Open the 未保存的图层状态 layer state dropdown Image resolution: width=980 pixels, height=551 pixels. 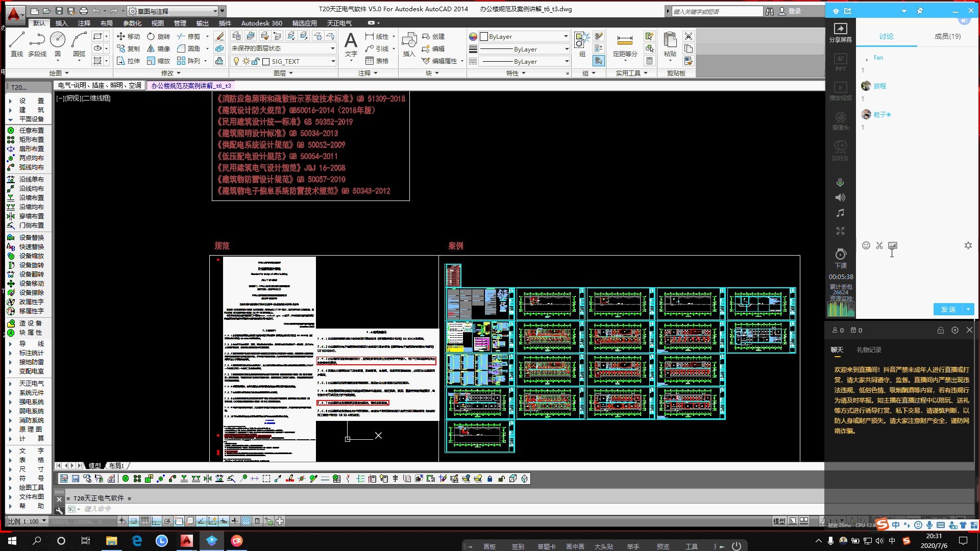283,48
